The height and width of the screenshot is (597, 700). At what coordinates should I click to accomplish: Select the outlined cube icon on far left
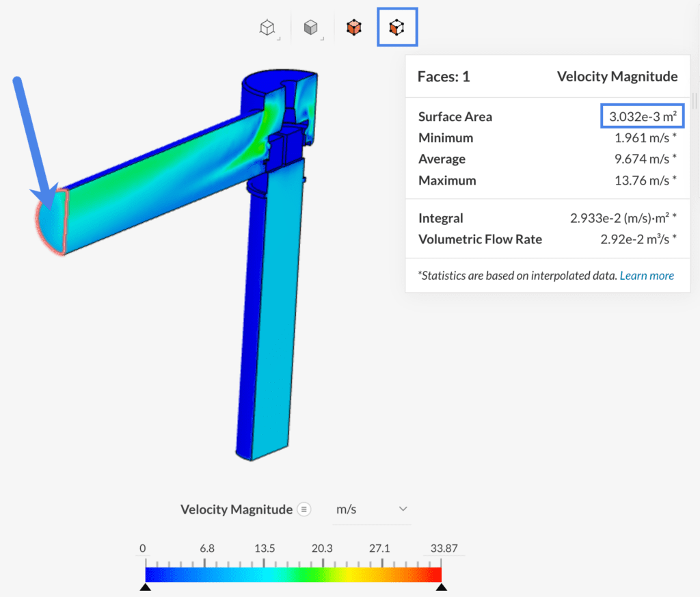[266, 26]
